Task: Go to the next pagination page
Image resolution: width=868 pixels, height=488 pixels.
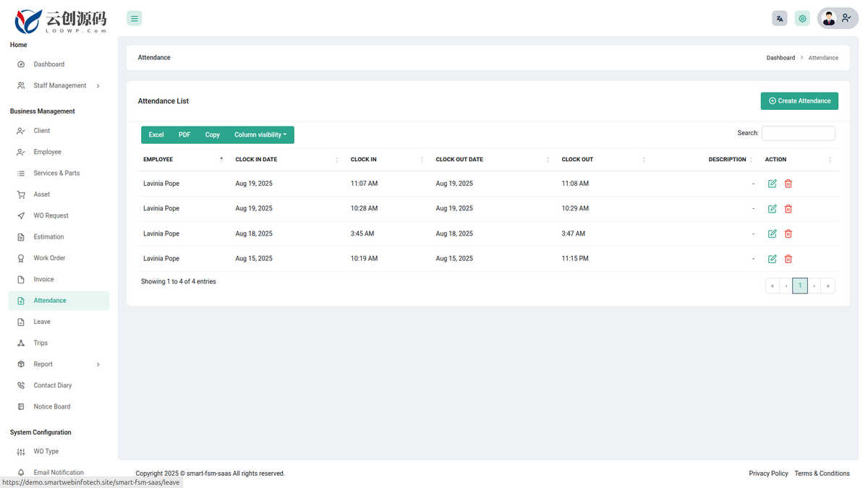Action: [x=814, y=286]
